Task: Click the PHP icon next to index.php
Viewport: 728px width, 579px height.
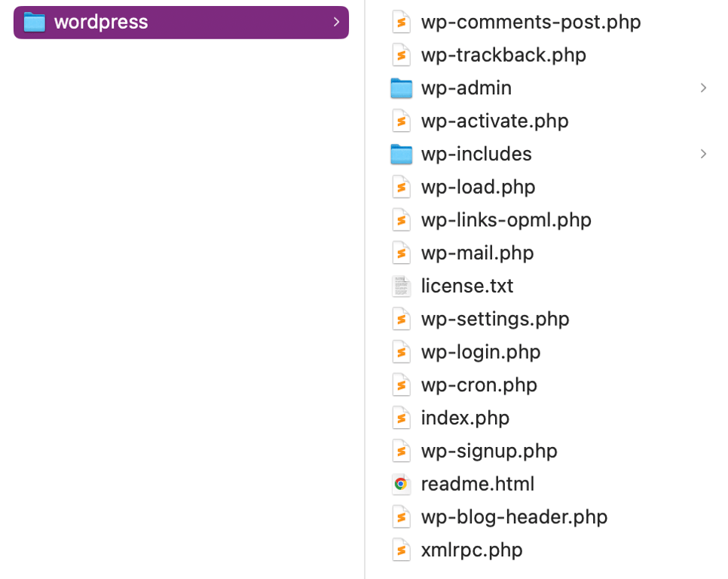Action: [x=401, y=418]
